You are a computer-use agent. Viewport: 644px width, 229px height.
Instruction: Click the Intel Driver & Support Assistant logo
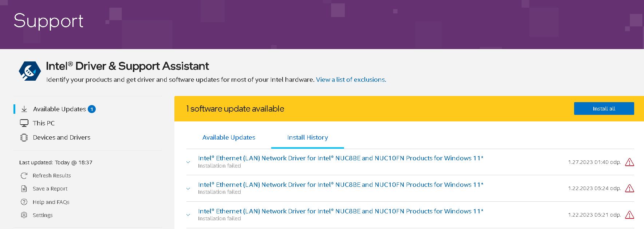pyautogui.click(x=30, y=71)
